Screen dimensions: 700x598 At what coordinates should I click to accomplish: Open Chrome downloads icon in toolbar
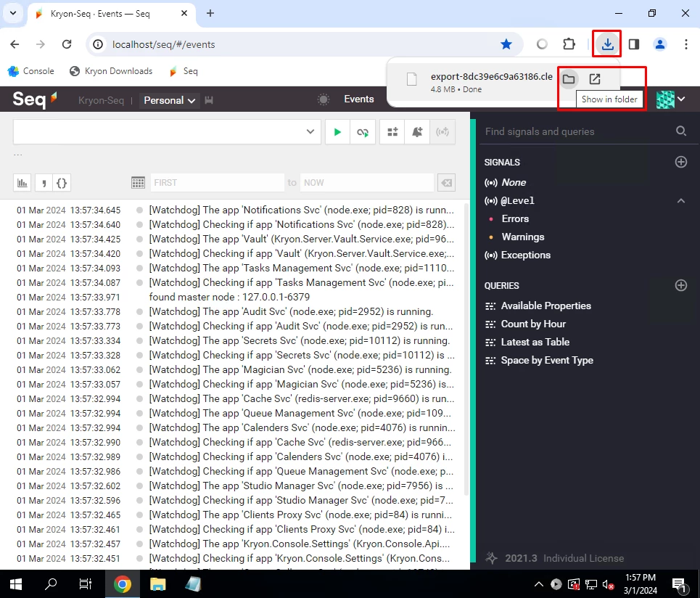(x=607, y=44)
